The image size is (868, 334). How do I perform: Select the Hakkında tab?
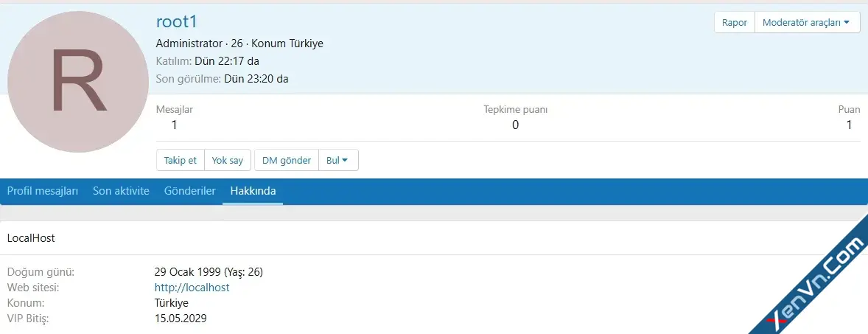click(x=253, y=191)
